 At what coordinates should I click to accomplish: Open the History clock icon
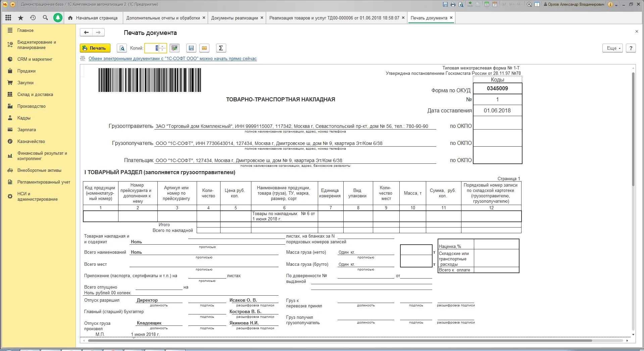33,18
